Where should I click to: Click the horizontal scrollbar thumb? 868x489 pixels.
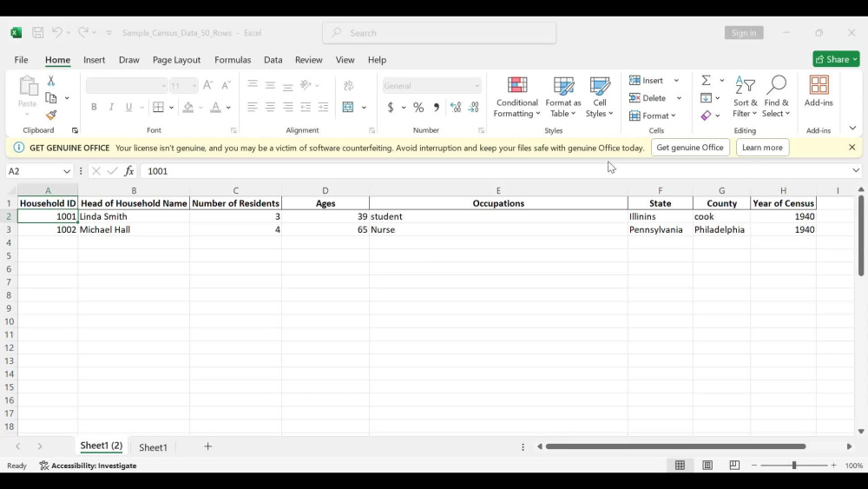[675, 446]
